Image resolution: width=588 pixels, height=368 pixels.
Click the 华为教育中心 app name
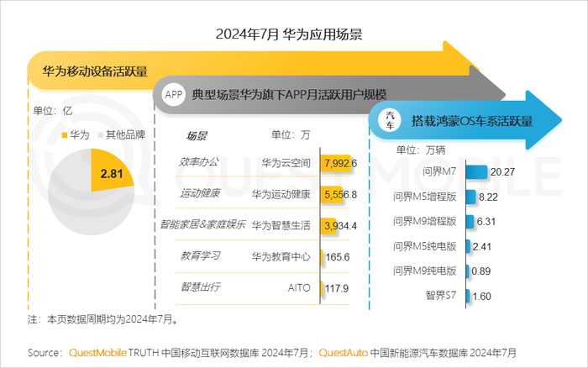coord(281,256)
